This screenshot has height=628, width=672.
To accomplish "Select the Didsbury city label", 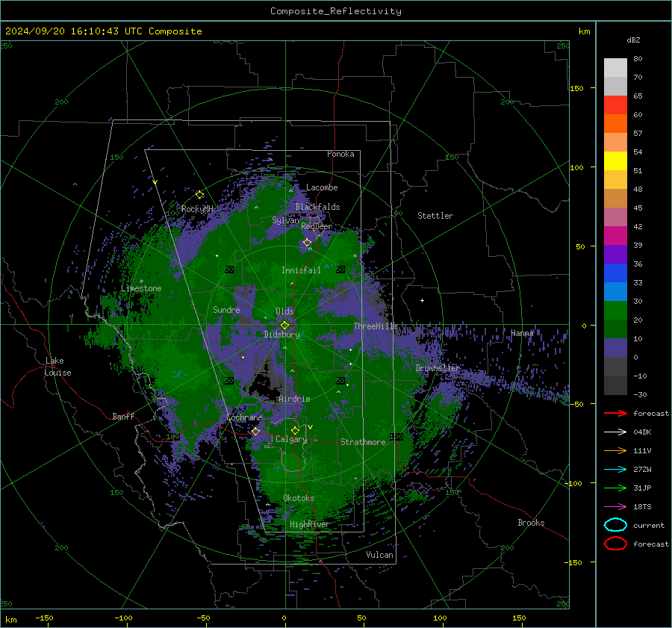I will tap(282, 335).
